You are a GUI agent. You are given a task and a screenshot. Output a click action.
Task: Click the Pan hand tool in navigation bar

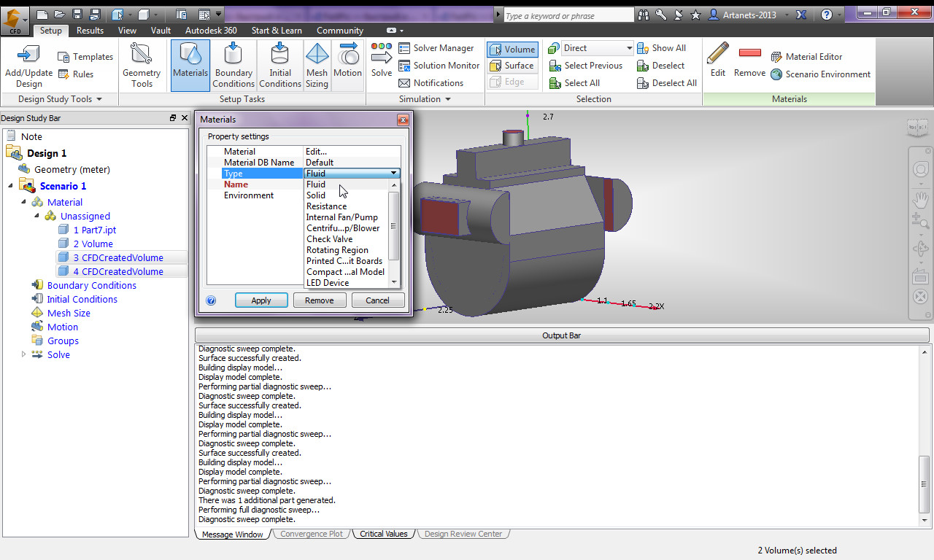(x=920, y=199)
